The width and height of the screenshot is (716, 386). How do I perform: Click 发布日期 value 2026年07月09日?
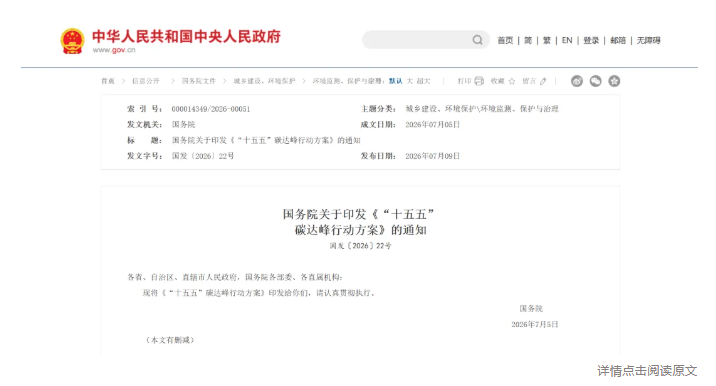tap(432, 156)
